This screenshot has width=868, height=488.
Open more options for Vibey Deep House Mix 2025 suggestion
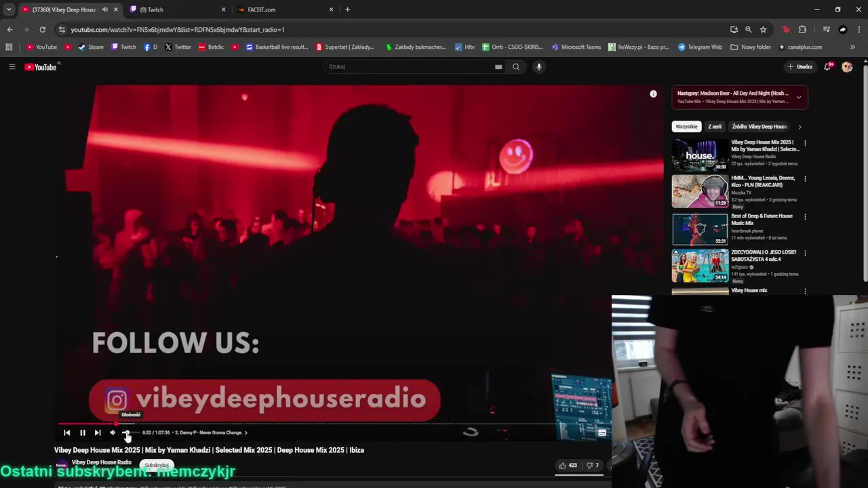coord(805,143)
